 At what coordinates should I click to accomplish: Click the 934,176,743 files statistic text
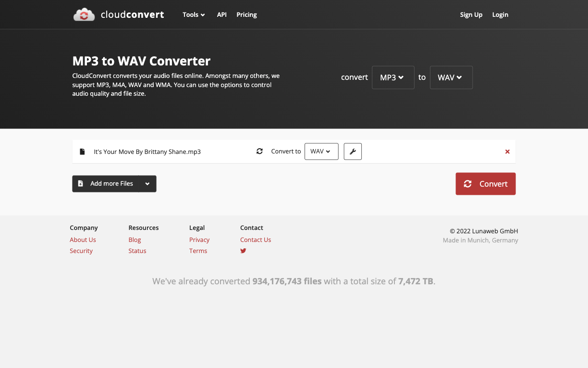click(x=287, y=281)
